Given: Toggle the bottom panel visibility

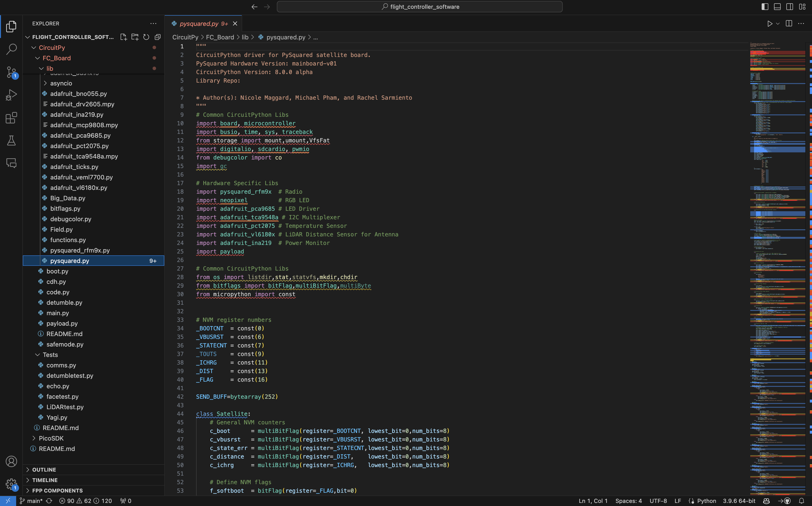Looking at the screenshot, I should tap(777, 7).
